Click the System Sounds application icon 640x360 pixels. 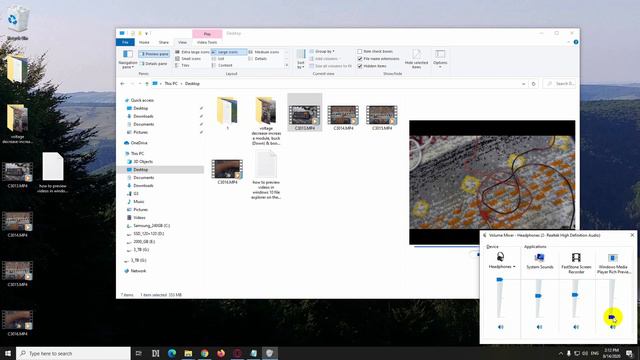click(x=539, y=257)
